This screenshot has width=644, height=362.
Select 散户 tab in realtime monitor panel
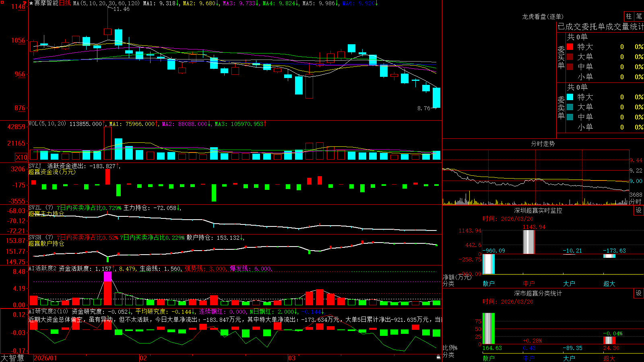point(489,284)
